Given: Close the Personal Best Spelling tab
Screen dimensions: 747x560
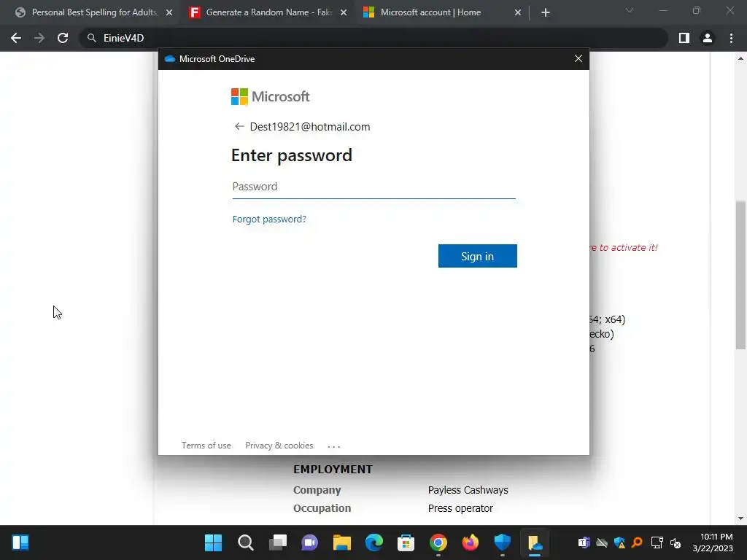Looking at the screenshot, I should point(169,12).
